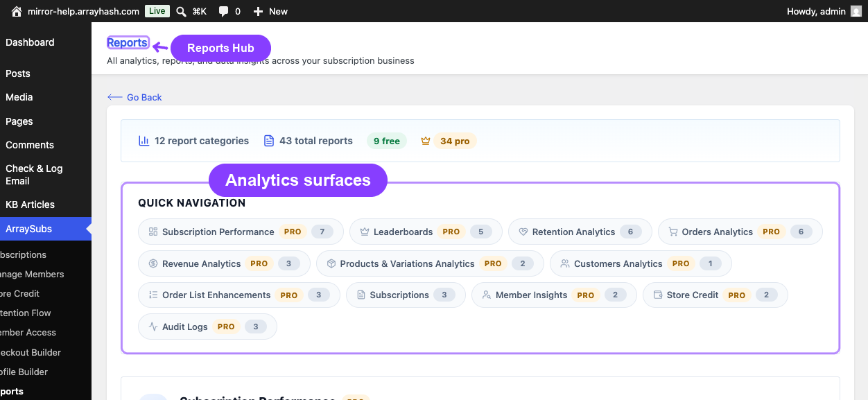Open Retention Flow submenu item
This screenshot has height=400, width=868.
point(26,313)
